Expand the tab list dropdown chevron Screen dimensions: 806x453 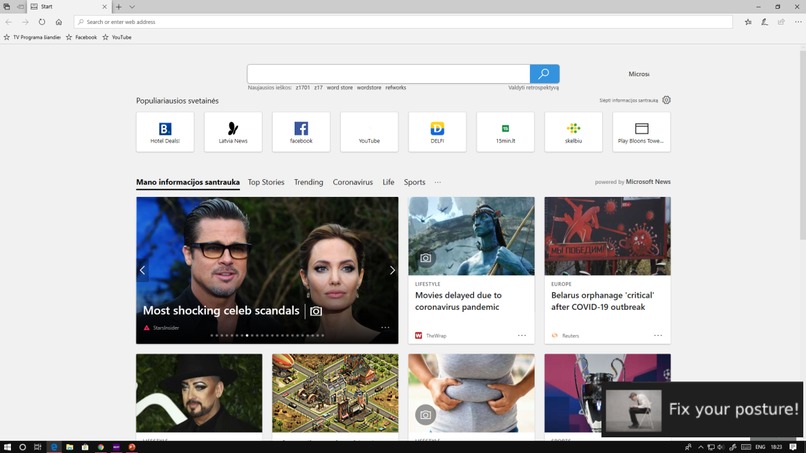coord(132,7)
